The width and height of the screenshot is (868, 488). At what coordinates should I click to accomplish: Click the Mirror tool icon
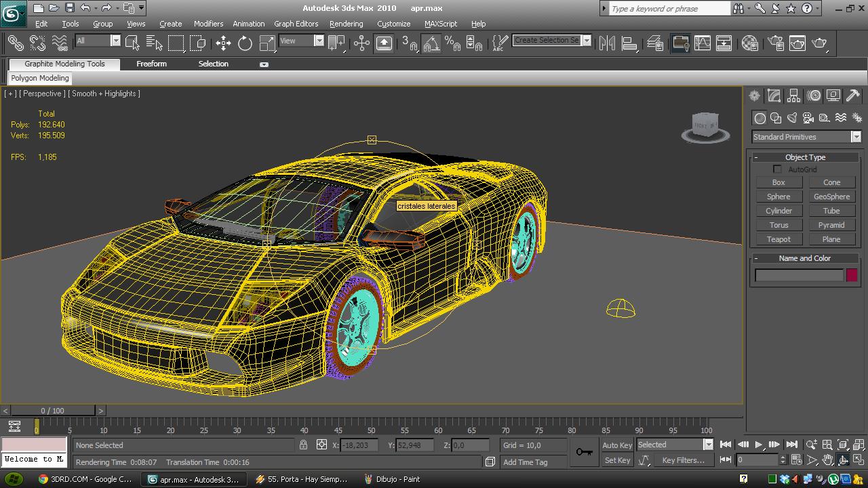tap(607, 43)
